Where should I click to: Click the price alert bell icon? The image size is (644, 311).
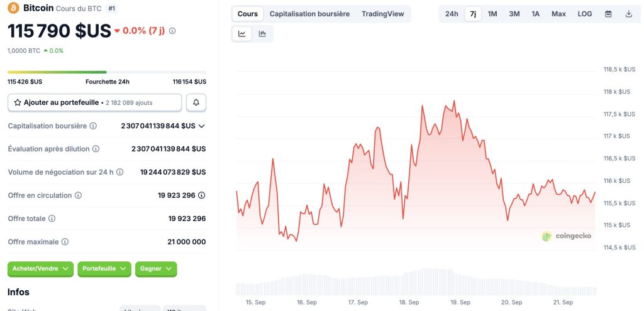coord(196,102)
